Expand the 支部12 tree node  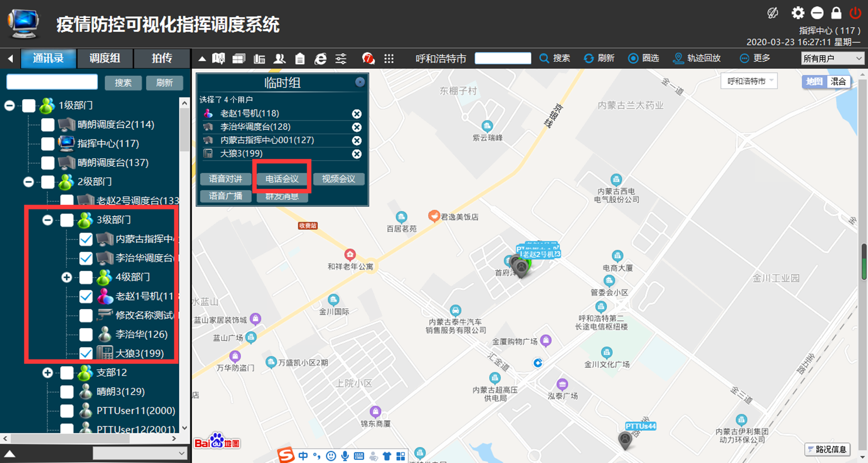(47, 373)
